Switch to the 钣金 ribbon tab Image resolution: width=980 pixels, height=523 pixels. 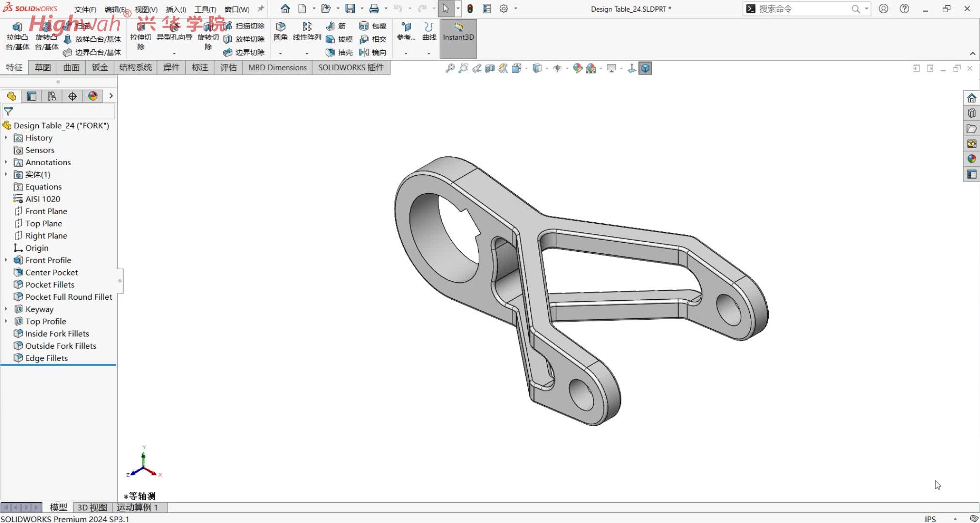coord(99,67)
